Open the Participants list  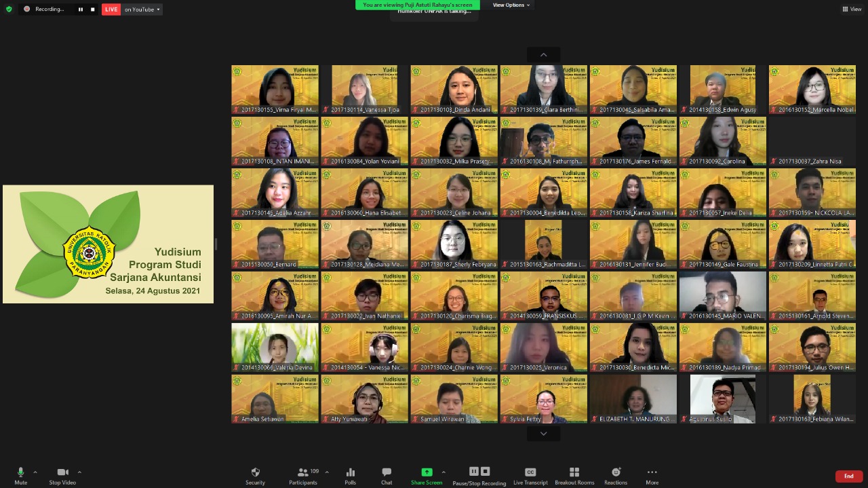click(303, 475)
